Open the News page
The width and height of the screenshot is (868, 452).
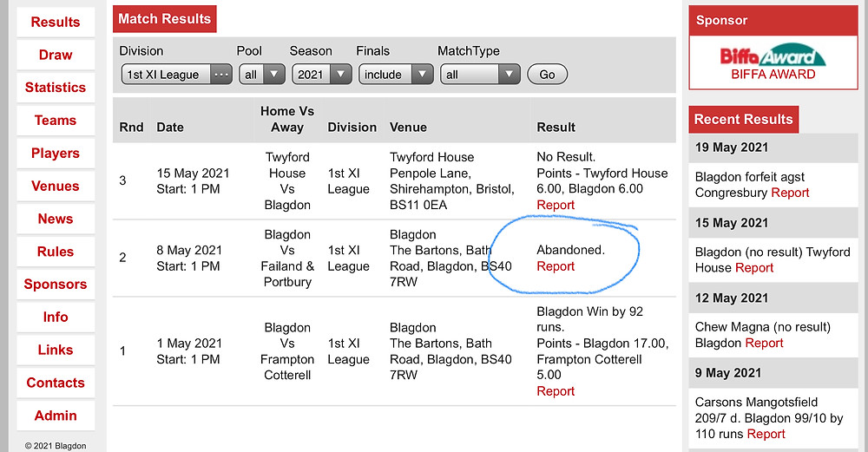[x=56, y=219]
